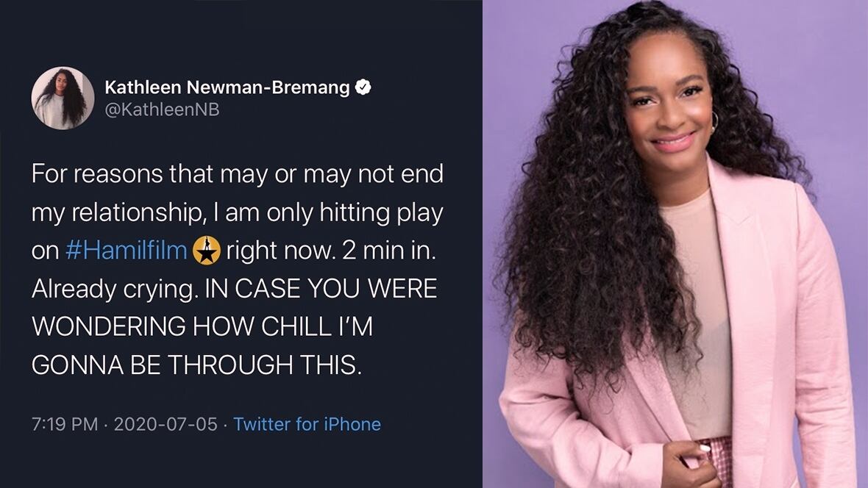Click the 7:19 PM timestamp
Image resolution: width=868 pixels, height=488 pixels.
(x=65, y=424)
